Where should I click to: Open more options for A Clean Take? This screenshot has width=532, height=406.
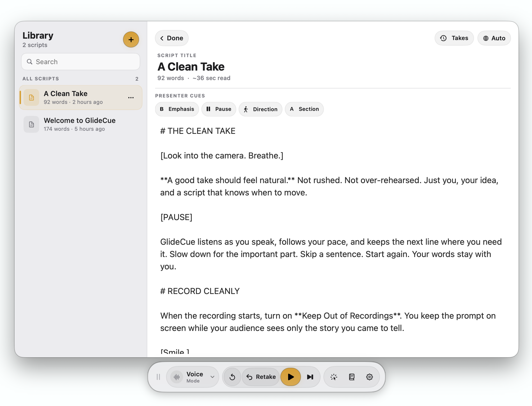tap(131, 97)
